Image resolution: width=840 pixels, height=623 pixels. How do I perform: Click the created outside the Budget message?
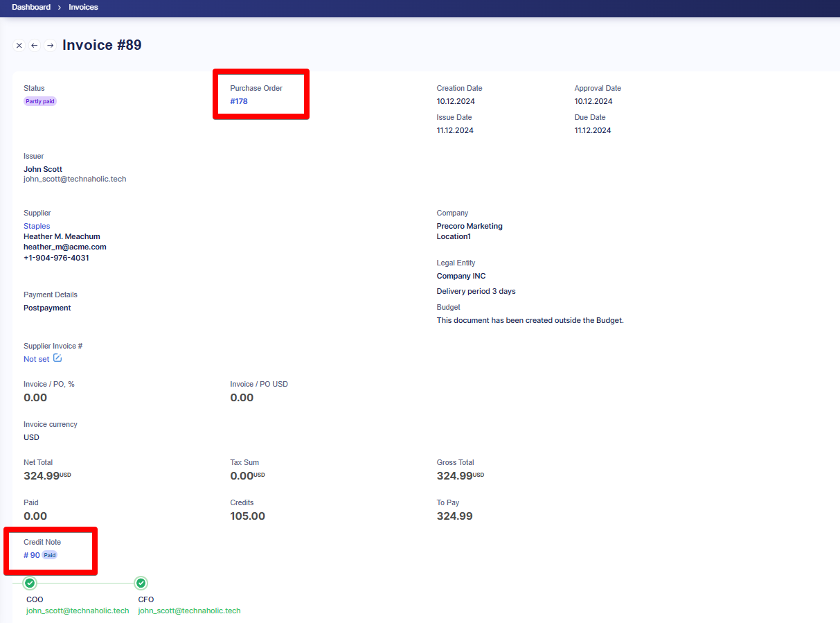530,320
